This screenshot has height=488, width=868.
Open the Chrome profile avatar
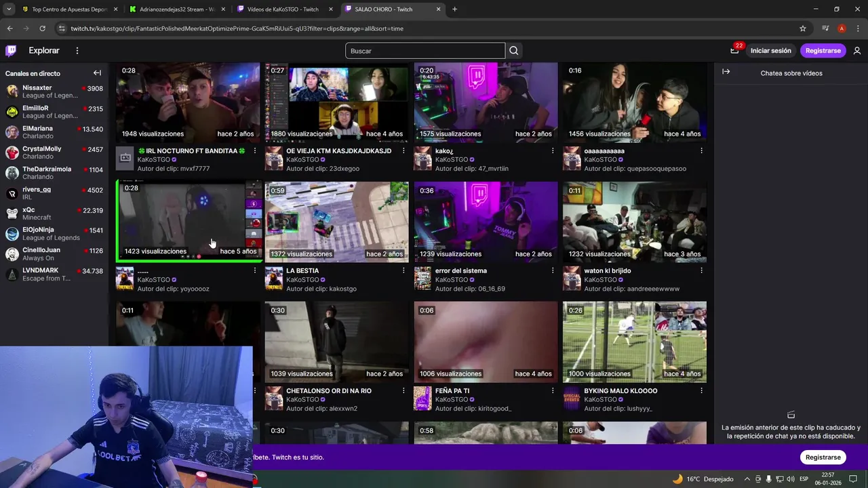tap(842, 28)
